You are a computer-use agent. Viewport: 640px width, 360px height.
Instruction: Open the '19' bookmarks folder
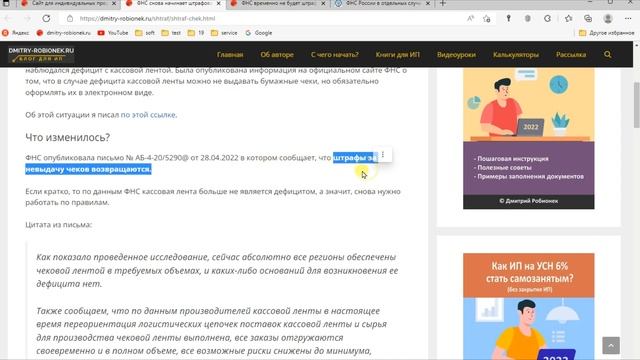tap(196, 33)
